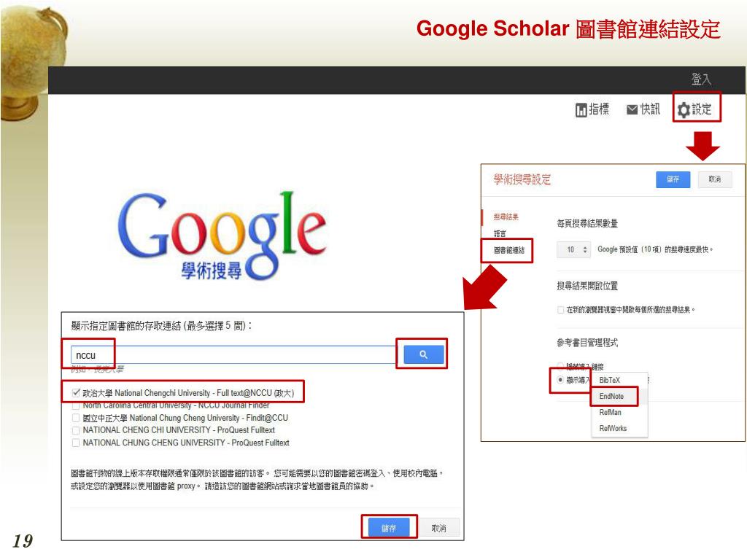Save settings with blue 儲存 button in 學術搜尋設定
The width and height of the screenshot is (747, 560).
[673, 179]
